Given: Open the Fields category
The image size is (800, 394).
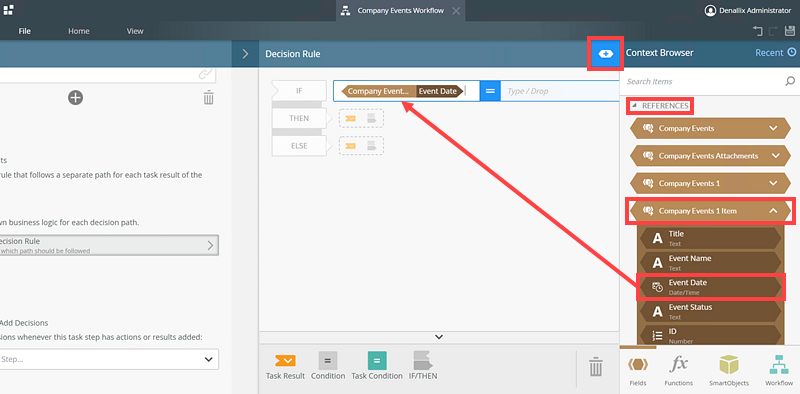Looking at the screenshot, I should pos(637,371).
